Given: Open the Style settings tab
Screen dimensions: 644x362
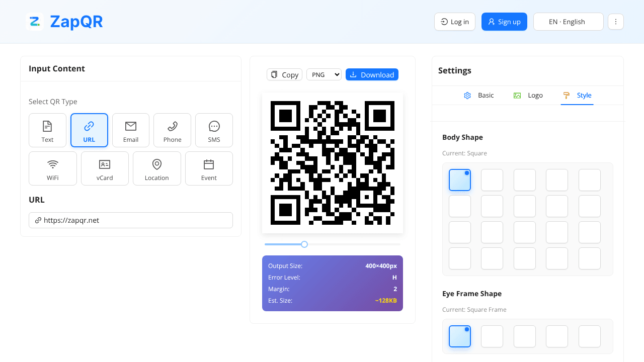Looking at the screenshot, I should click(x=577, y=95).
